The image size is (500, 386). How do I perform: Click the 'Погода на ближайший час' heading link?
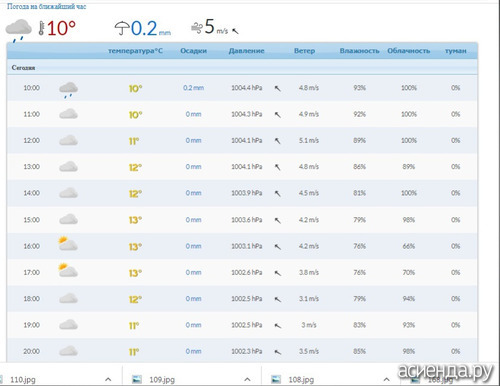pos(46,6)
